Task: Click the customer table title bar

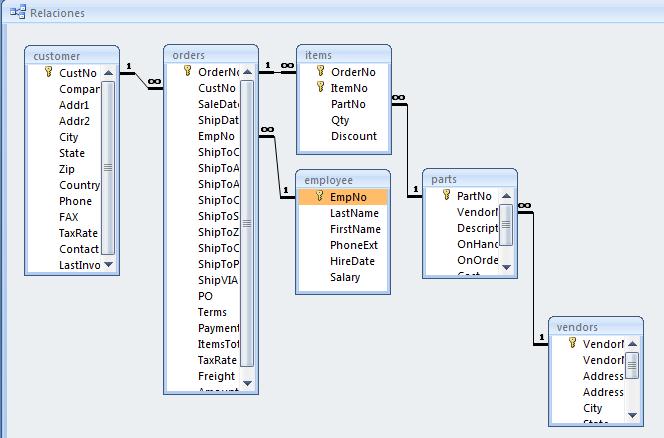Action: [72, 56]
